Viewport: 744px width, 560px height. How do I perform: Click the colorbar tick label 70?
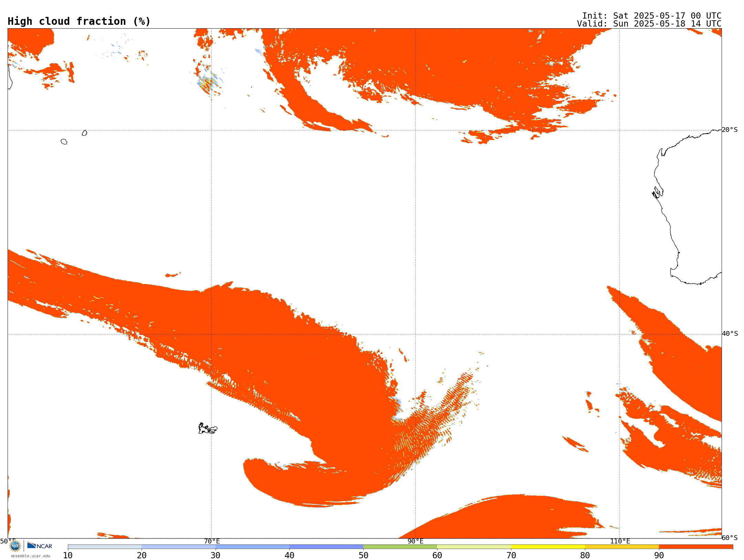click(x=511, y=555)
